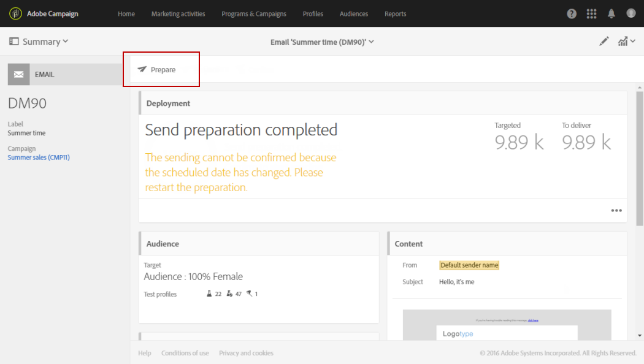Open the reports chart icon dropdown
Viewport: 644px width, 364px height.
point(625,42)
